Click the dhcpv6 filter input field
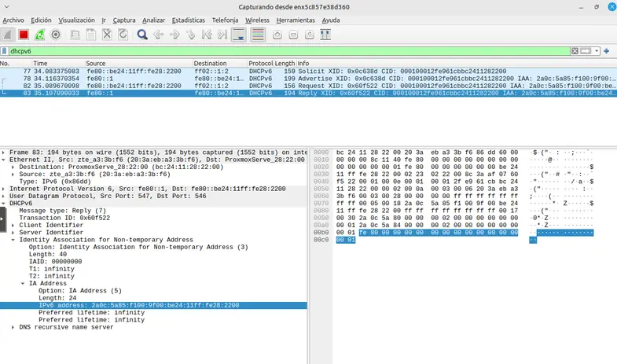Viewport: 617px width, 364px height. point(289,51)
